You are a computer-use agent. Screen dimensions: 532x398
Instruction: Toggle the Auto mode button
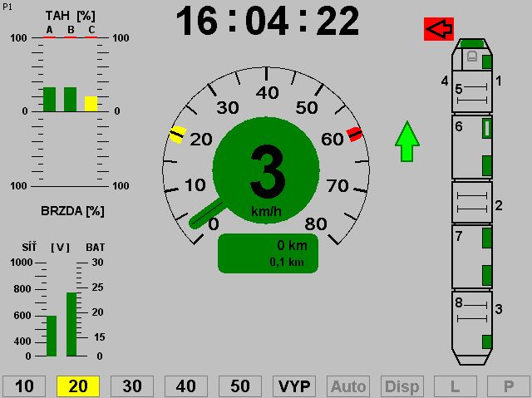[348, 386]
